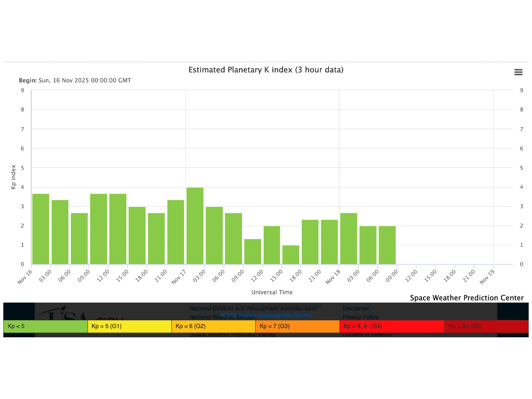Click the tallest bar, just after Nov 17
This screenshot has height=399, width=532.
195,226
